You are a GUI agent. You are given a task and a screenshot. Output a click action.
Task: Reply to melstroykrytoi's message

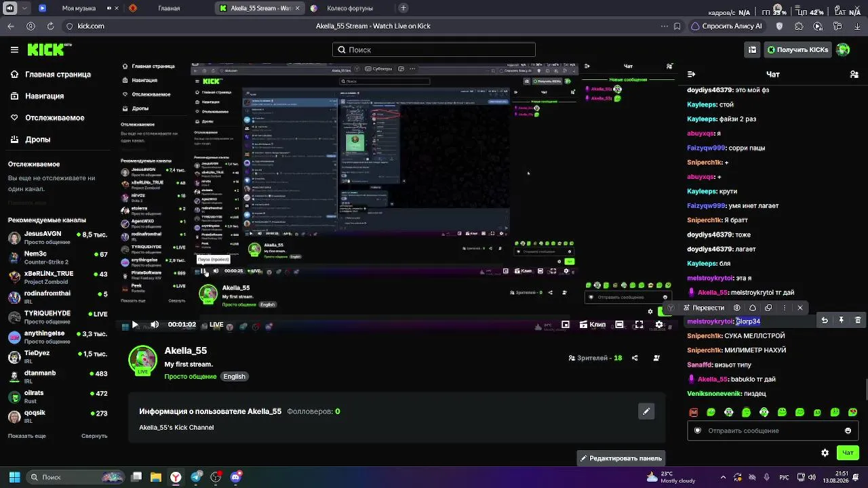click(825, 321)
